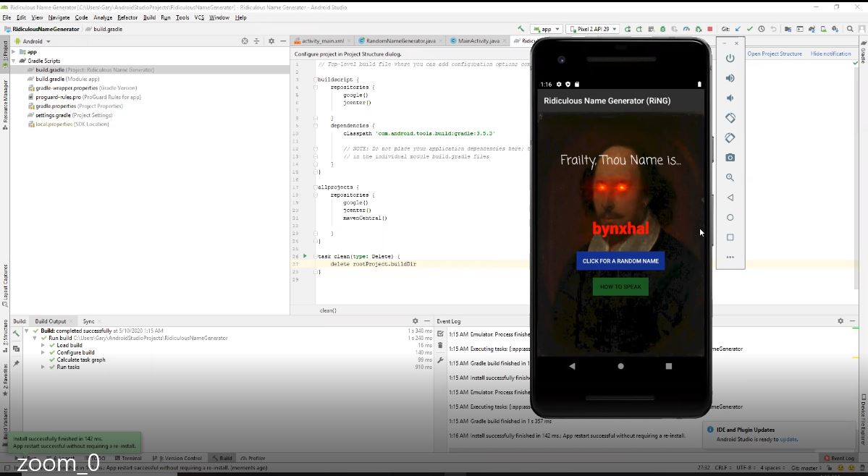Click Git update project blue arrow

tap(738, 29)
